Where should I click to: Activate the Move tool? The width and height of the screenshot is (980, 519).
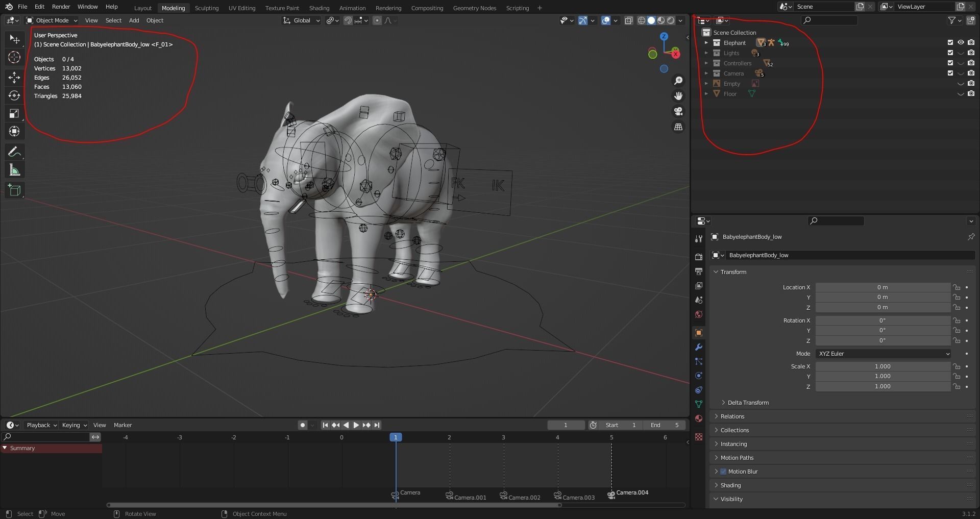[14, 77]
